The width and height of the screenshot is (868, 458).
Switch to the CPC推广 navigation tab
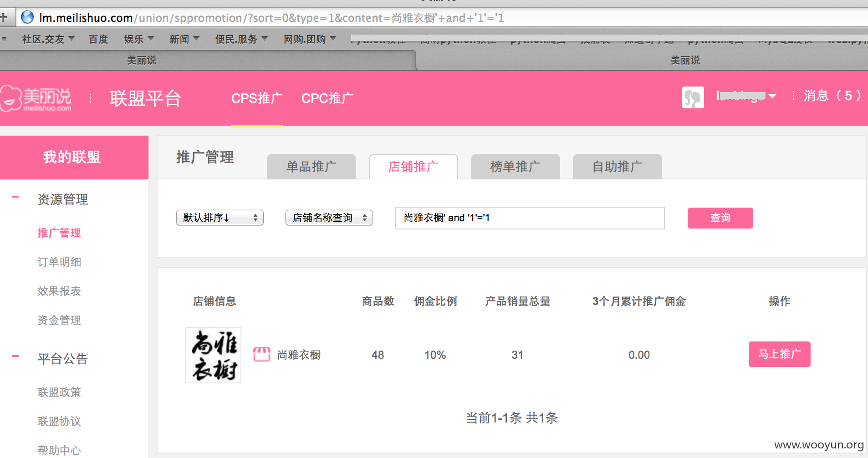327,98
